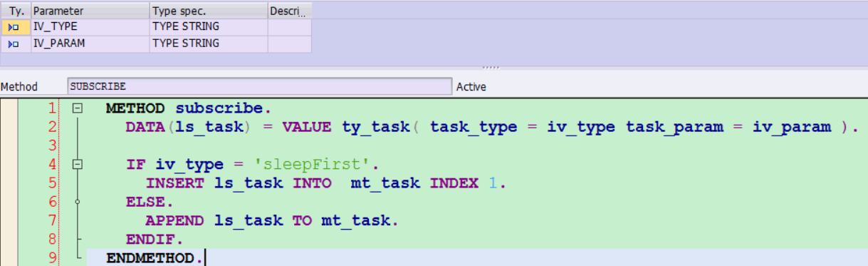Click the DATA keyword on line 2
The image size is (868, 266).
(x=145, y=128)
